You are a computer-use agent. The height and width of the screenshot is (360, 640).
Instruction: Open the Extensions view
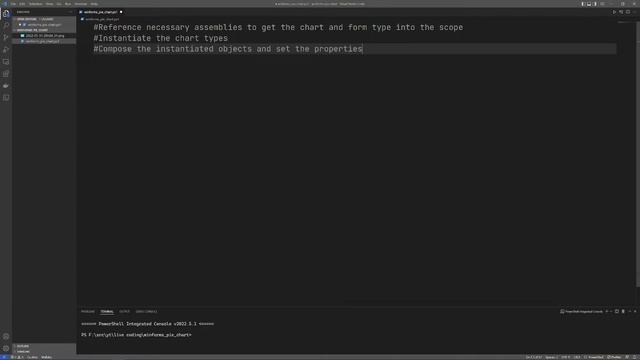(6, 73)
